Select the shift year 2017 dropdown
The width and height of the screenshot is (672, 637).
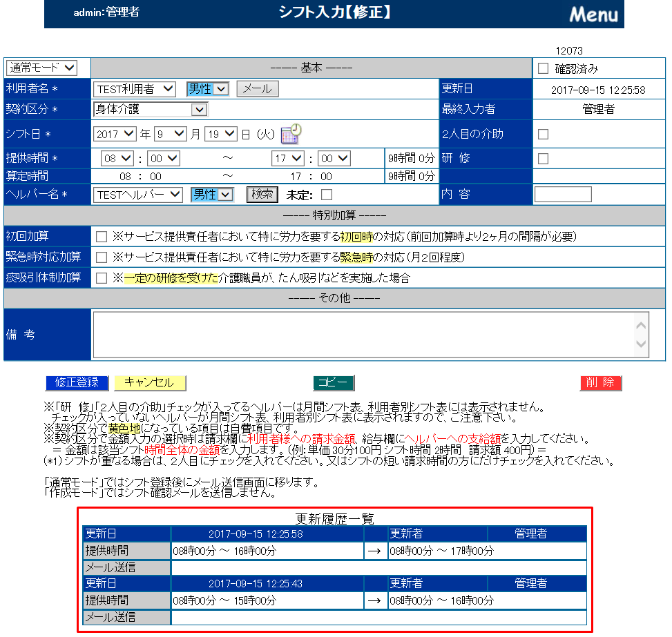point(115,134)
